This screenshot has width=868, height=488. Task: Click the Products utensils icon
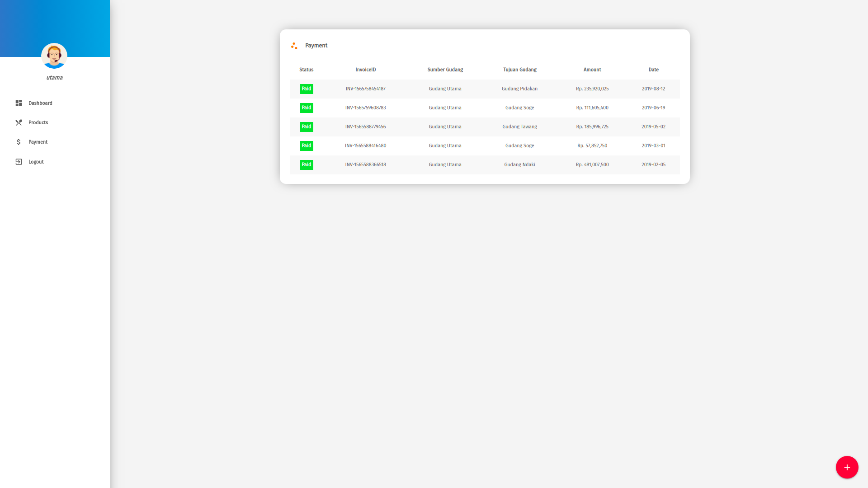(19, 122)
